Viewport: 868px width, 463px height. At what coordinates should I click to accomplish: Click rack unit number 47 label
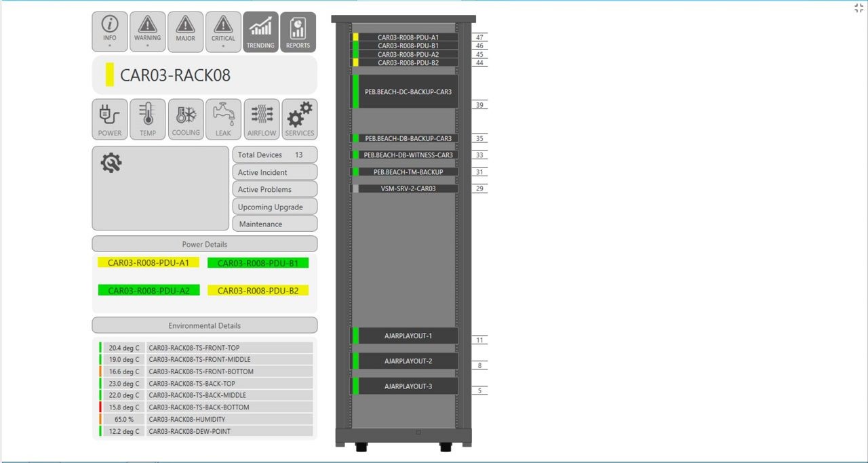pyautogui.click(x=479, y=37)
